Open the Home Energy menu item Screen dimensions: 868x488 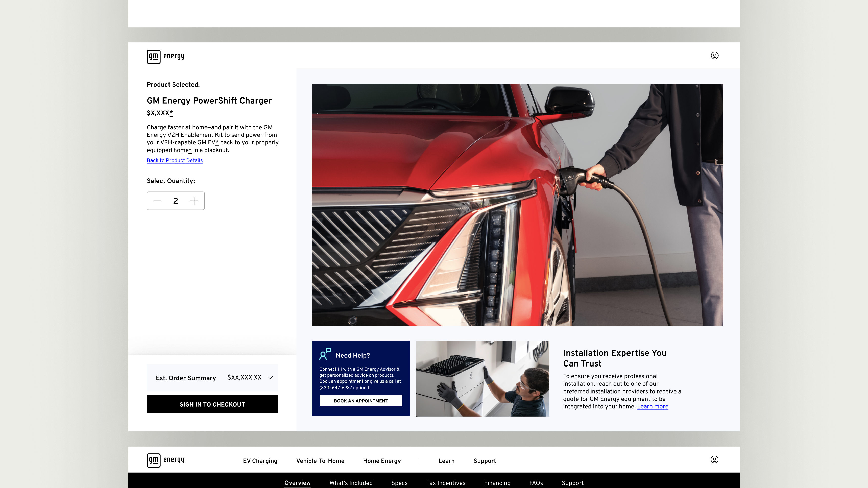pos(382,461)
